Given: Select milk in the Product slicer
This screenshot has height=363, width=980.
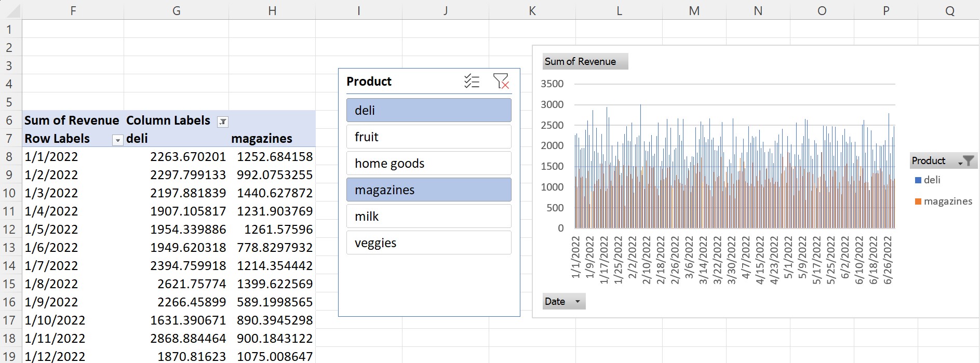Looking at the screenshot, I should tap(428, 217).
